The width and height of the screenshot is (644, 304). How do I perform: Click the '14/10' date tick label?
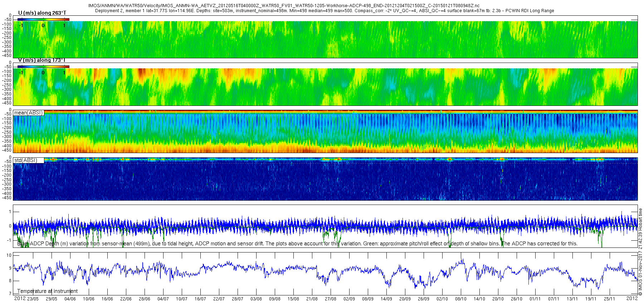point(479,299)
